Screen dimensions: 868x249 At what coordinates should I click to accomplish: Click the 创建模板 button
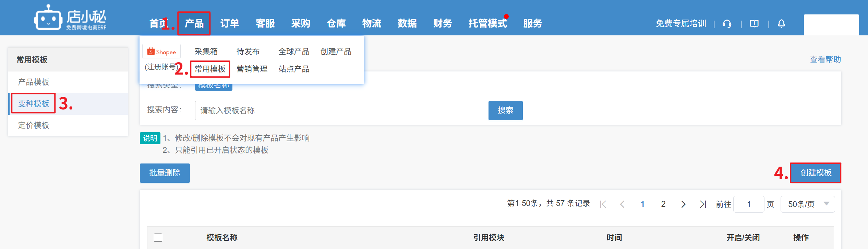pos(816,173)
